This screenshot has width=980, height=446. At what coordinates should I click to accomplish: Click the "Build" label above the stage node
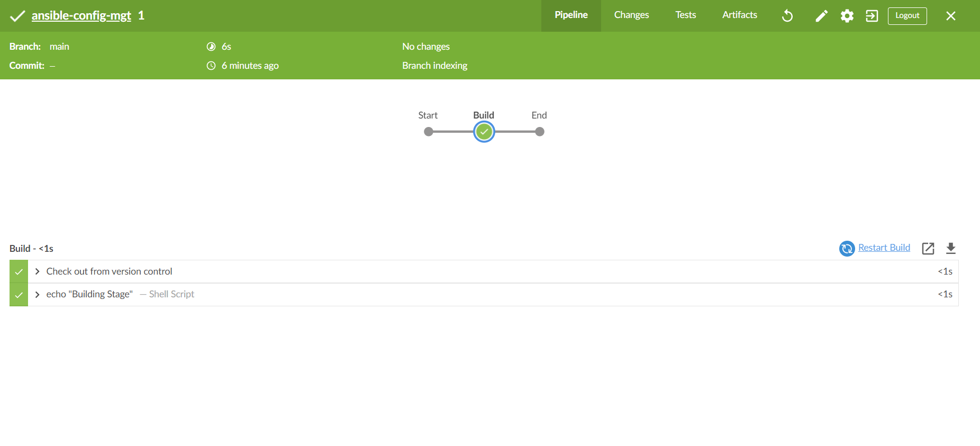tap(484, 115)
